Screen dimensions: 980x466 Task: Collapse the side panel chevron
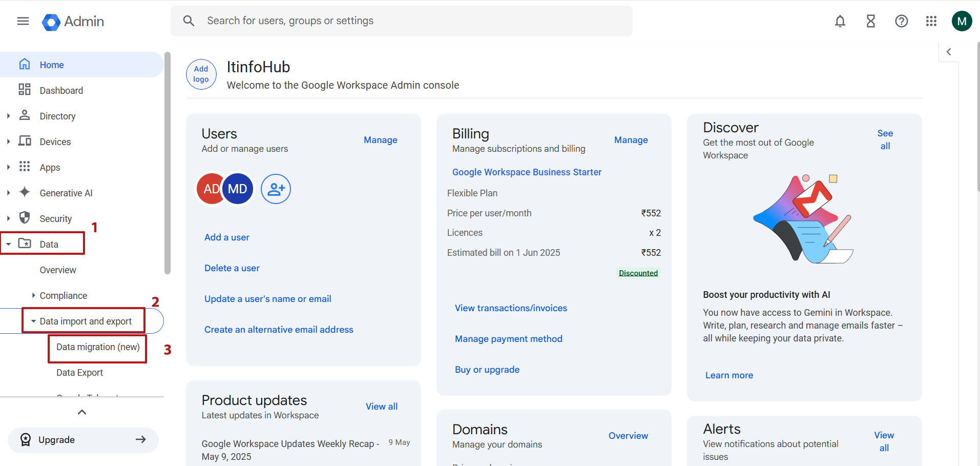point(949,52)
